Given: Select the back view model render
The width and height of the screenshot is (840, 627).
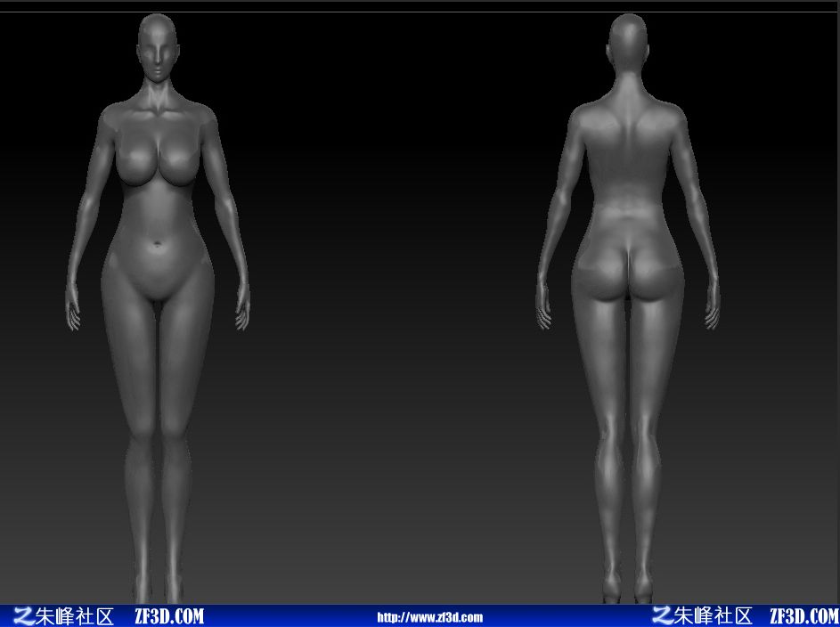Looking at the screenshot, I should click(628, 308).
